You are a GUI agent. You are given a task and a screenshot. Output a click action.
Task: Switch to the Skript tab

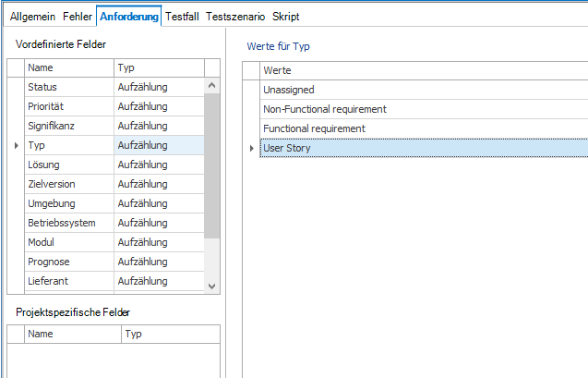(285, 17)
